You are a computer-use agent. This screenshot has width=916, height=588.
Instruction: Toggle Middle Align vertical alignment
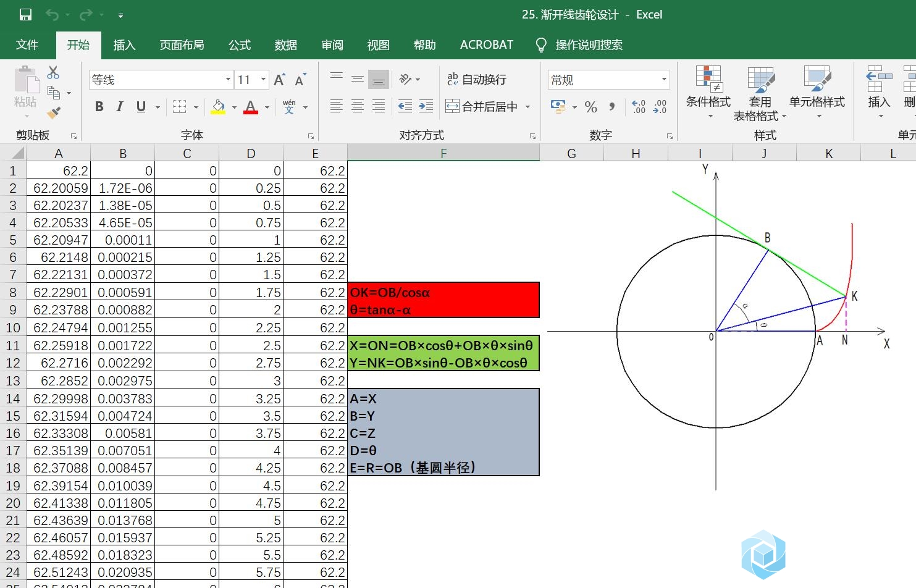click(x=358, y=79)
